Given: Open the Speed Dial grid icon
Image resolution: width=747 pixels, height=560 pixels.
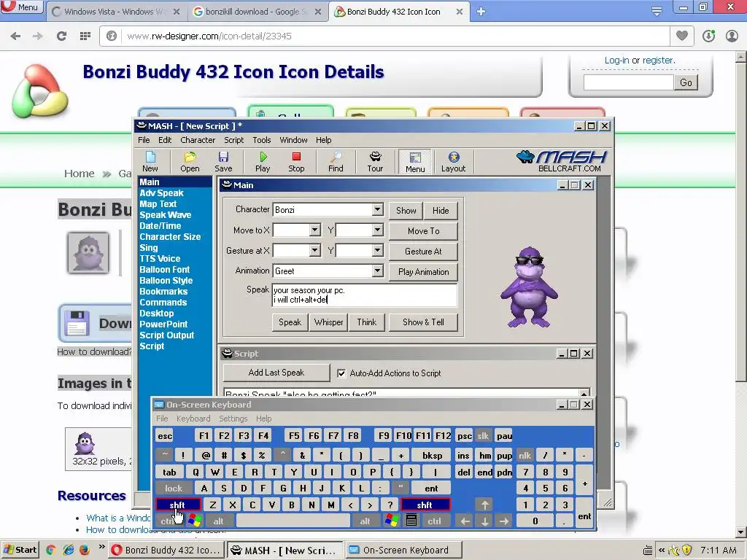Looking at the screenshot, I should click(85, 36).
